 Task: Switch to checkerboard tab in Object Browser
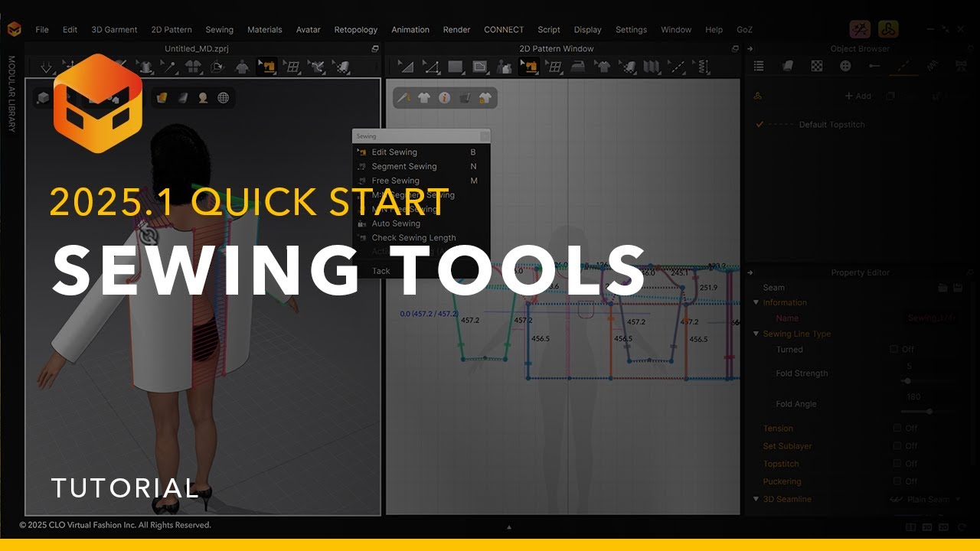click(x=817, y=66)
